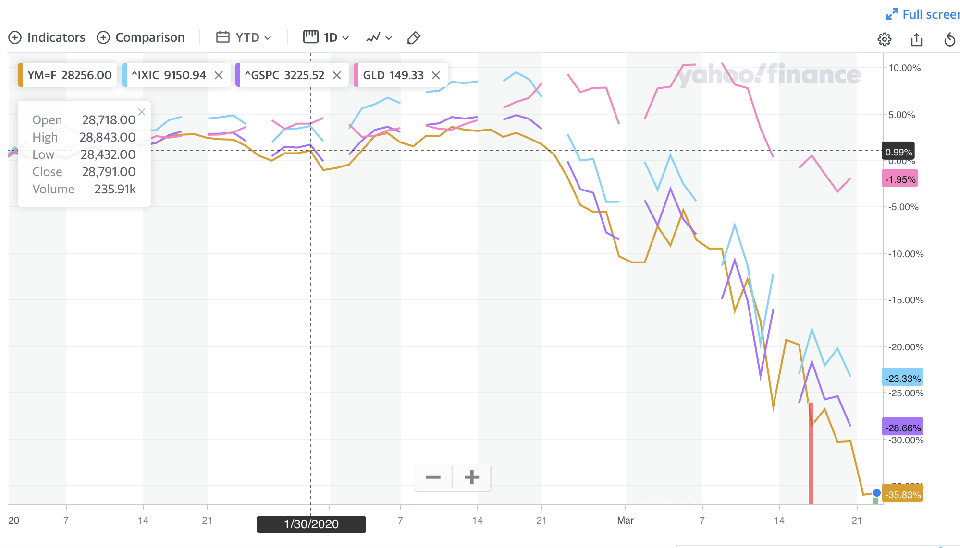Expand the YTD date range dropdown
The width and height of the screenshot is (960, 548).
click(x=243, y=38)
